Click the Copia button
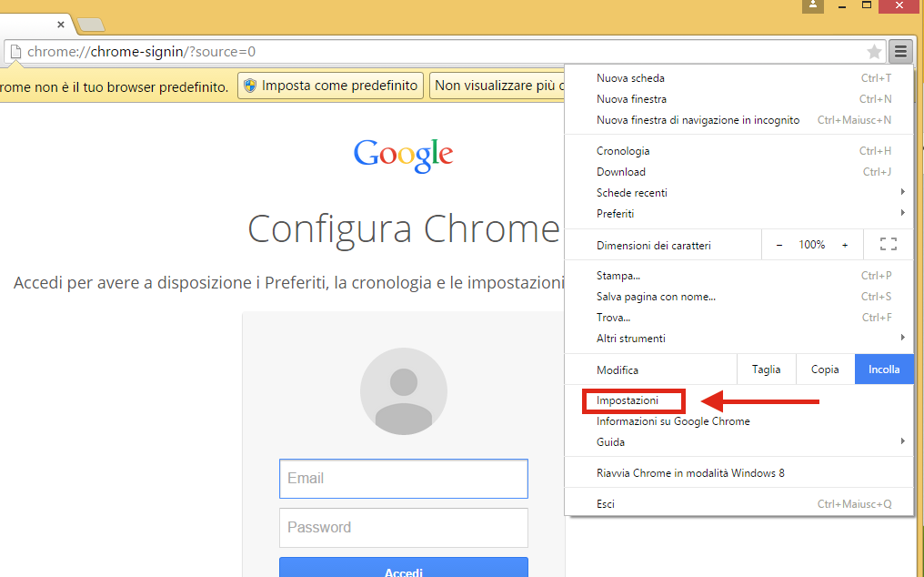 tap(825, 369)
